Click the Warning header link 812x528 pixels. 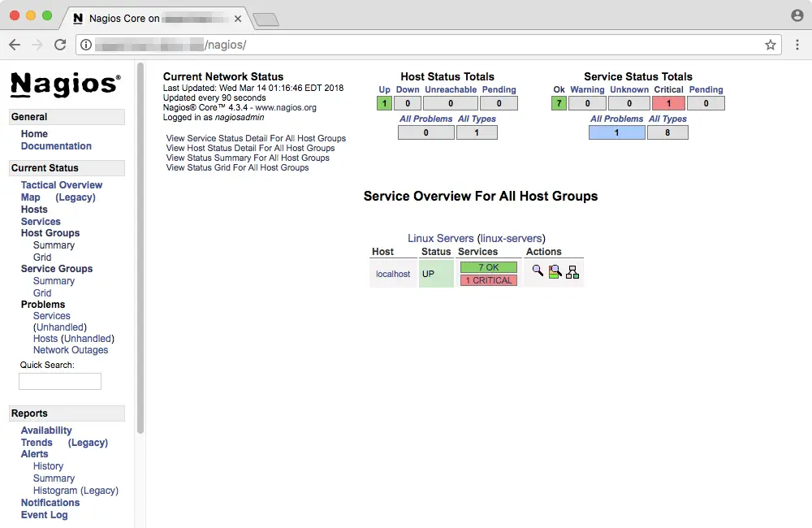(587, 89)
